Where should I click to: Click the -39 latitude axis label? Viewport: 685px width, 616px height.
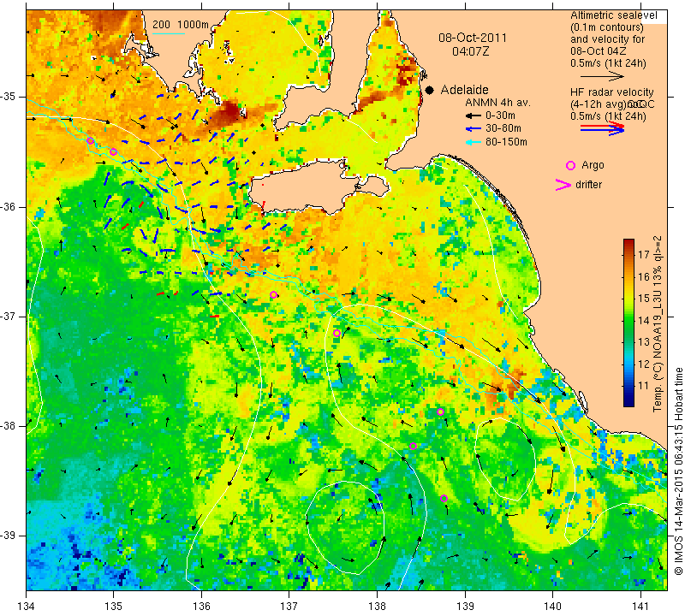9,535
